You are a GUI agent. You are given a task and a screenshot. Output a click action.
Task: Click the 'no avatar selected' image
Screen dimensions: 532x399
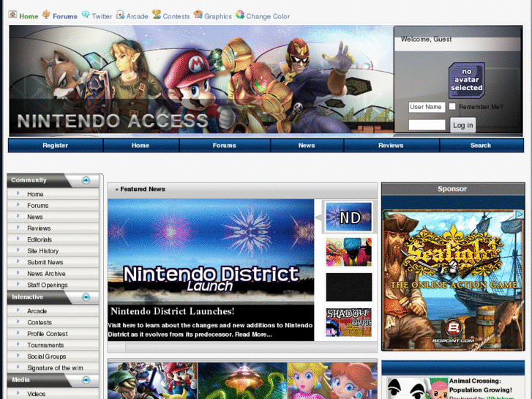(x=467, y=80)
